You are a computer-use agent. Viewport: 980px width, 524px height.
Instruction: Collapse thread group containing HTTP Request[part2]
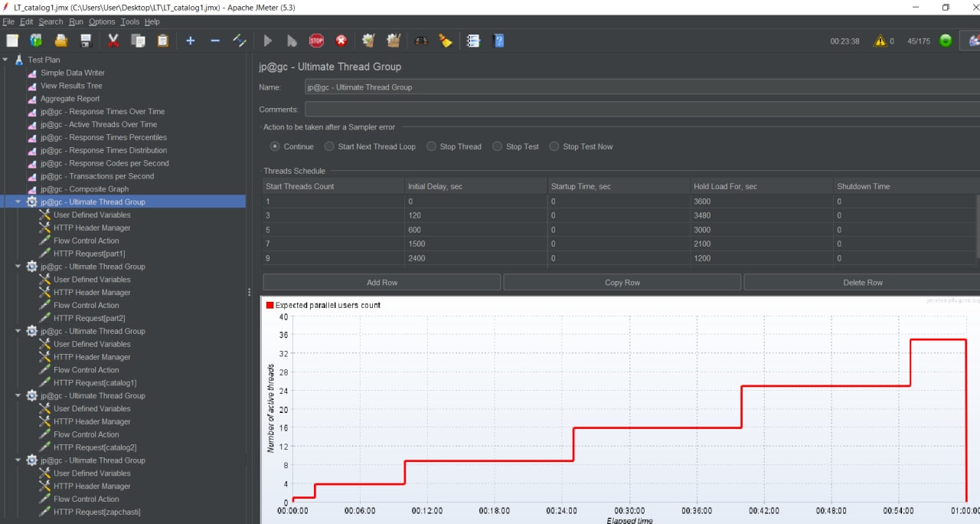coord(18,267)
